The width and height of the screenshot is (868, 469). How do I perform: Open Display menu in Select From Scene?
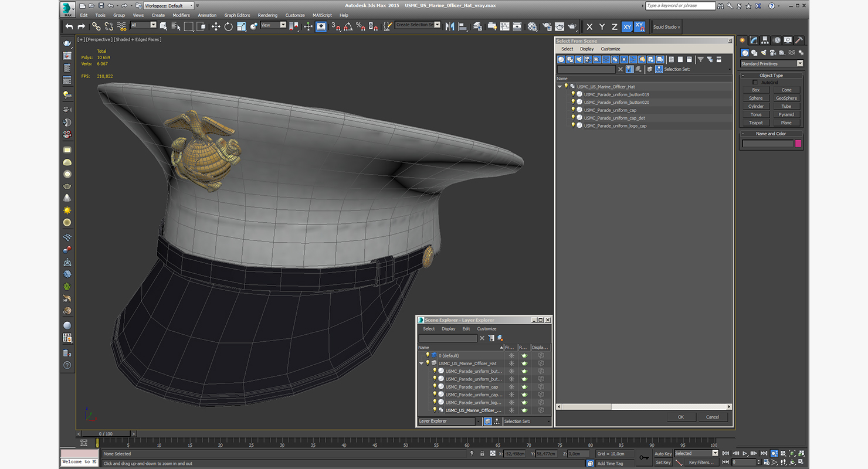coord(587,49)
